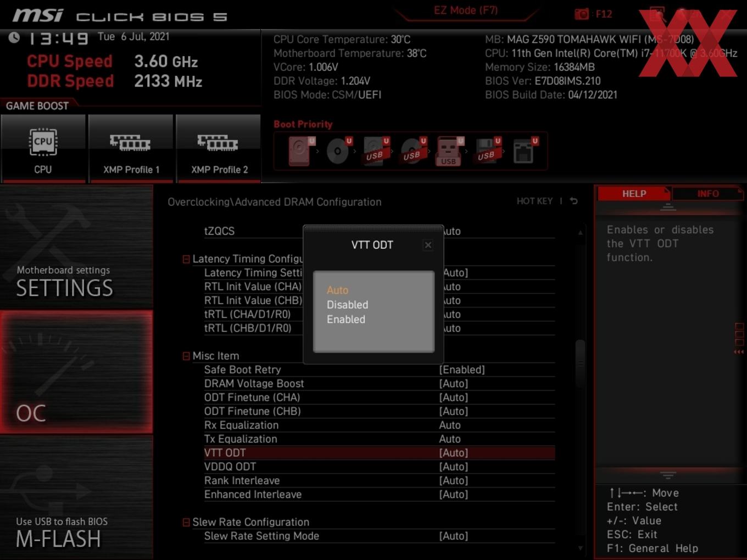Open the ODT Finetune (CHA) [Auto] value
The width and height of the screenshot is (747, 560).
(x=454, y=397)
